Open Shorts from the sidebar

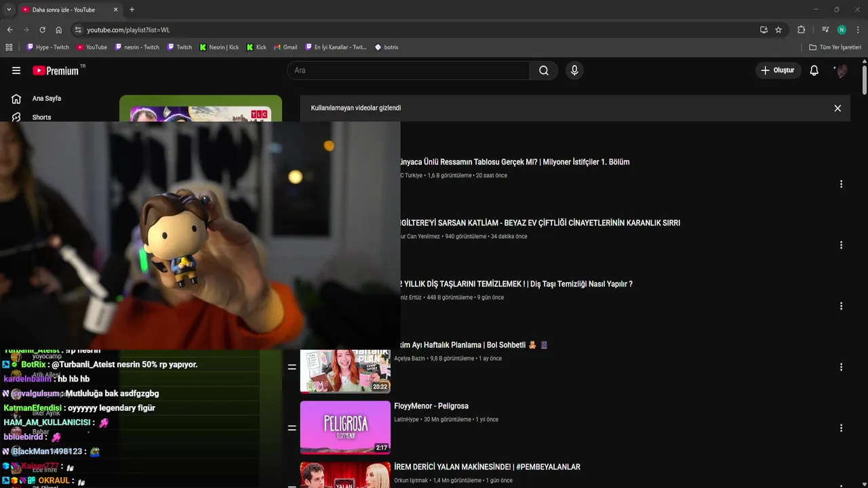pyautogui.click(x=41, y=117)
